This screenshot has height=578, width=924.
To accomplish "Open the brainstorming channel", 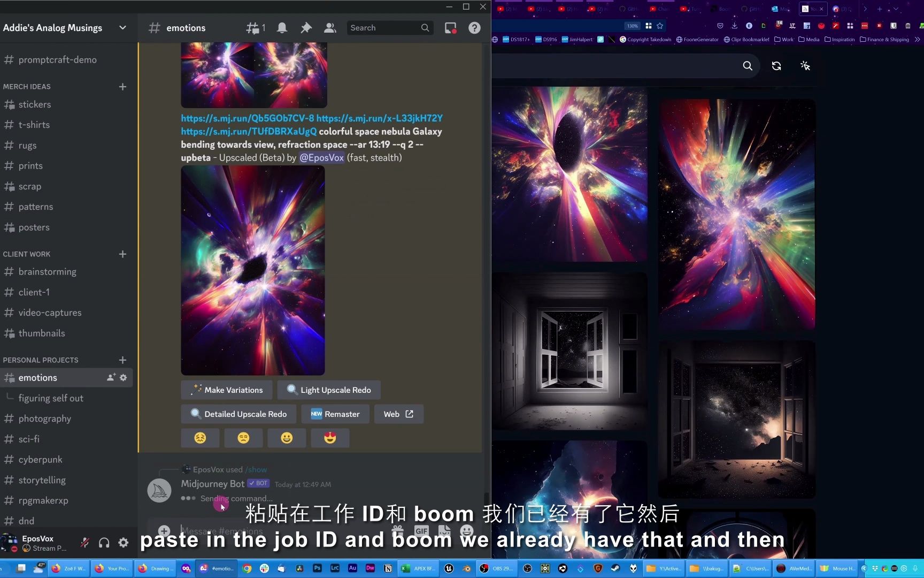I will 66,272.
